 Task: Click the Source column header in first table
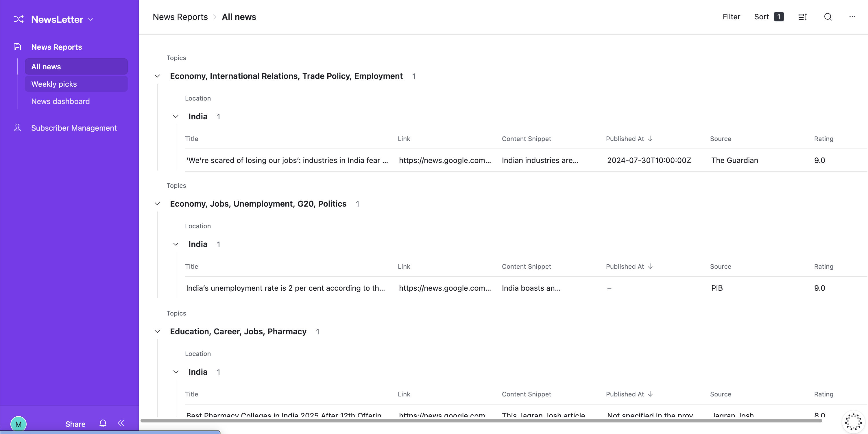coord(721,138)
